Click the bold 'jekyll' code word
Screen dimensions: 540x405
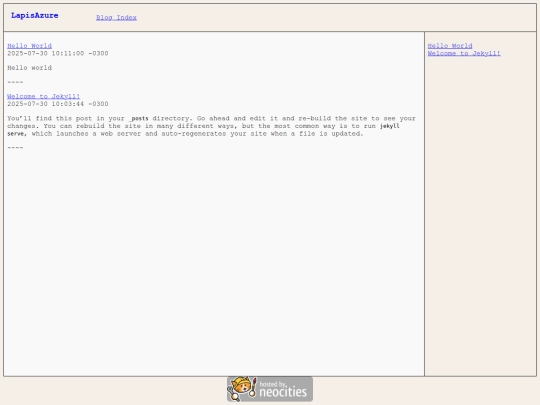click(390, 126)
